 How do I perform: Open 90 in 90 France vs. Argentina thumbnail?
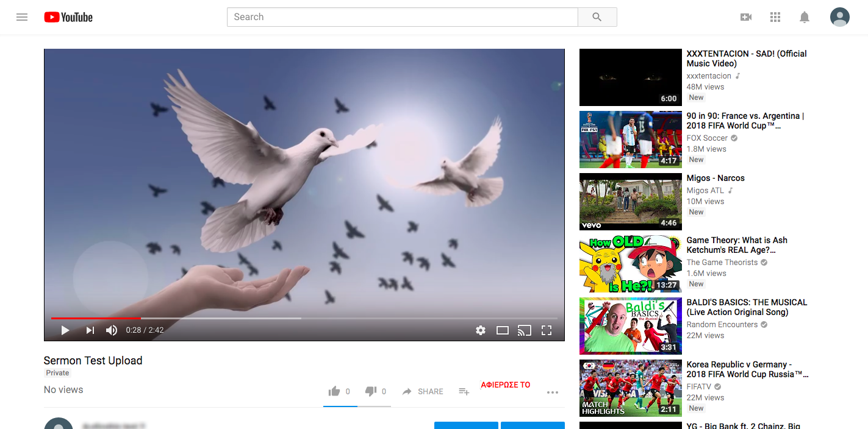click(631, 140)
